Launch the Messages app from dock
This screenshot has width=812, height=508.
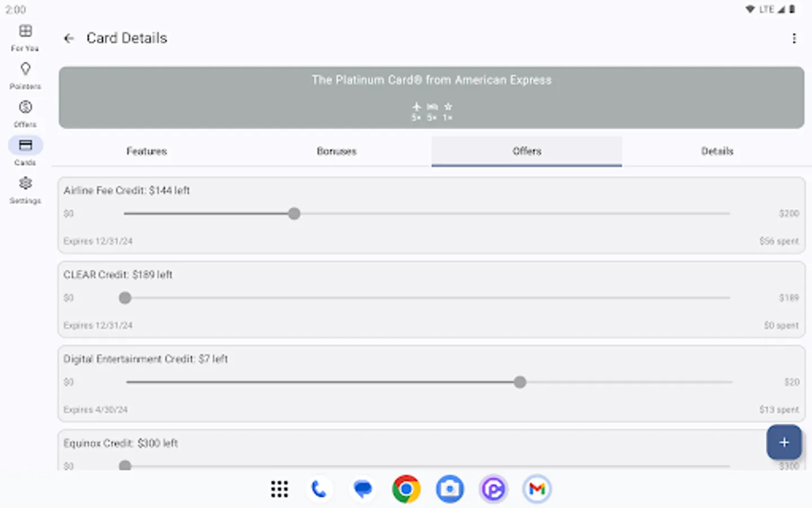point(363,489)
